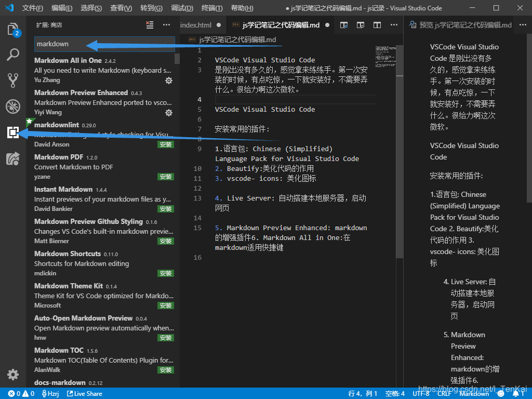Screen dimensions: 532x399
Task: Open the Live Share activity bar icon
Action: [x=13, y=158]
